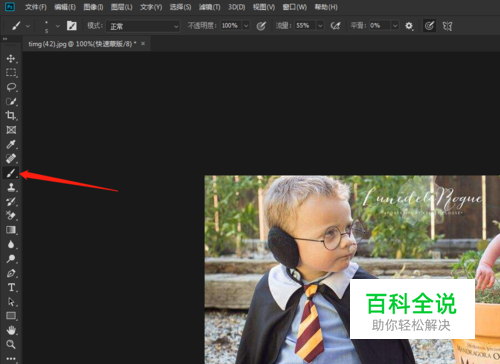Select the Rectangle shape tool
Image resolution: width=500 pixels, height=364 pixels.
point(11,316)
